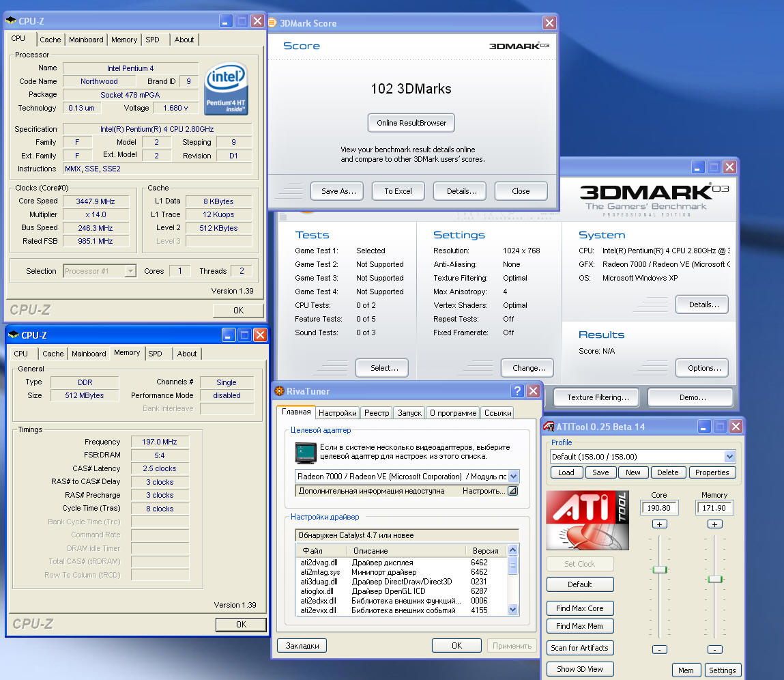The width and height of the screenshot is (784, 680).
Task: Increase Memory clock with plus button
Action: tap(714, 524)
